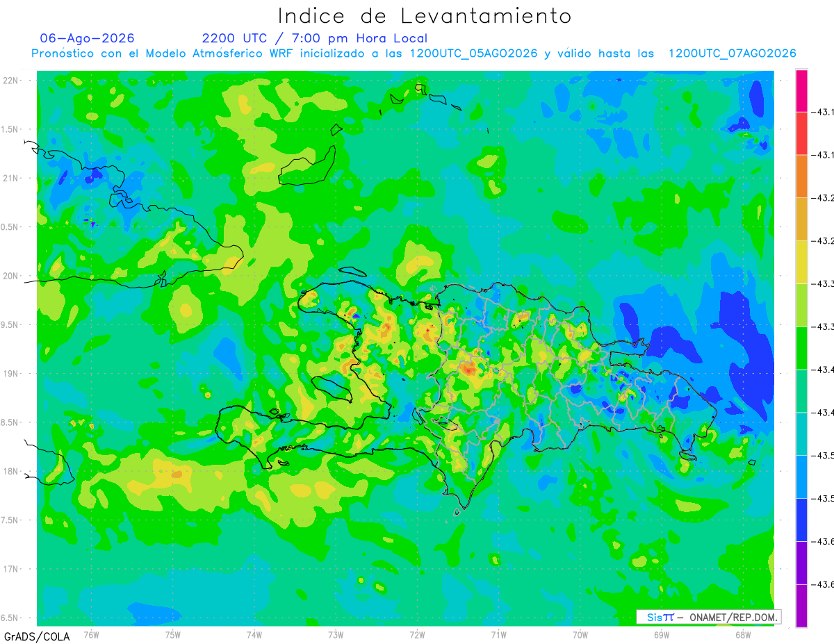This screenshot has height=644, width=834.
Task: Click the "71W" longitude label
Action: coord(498,634)
